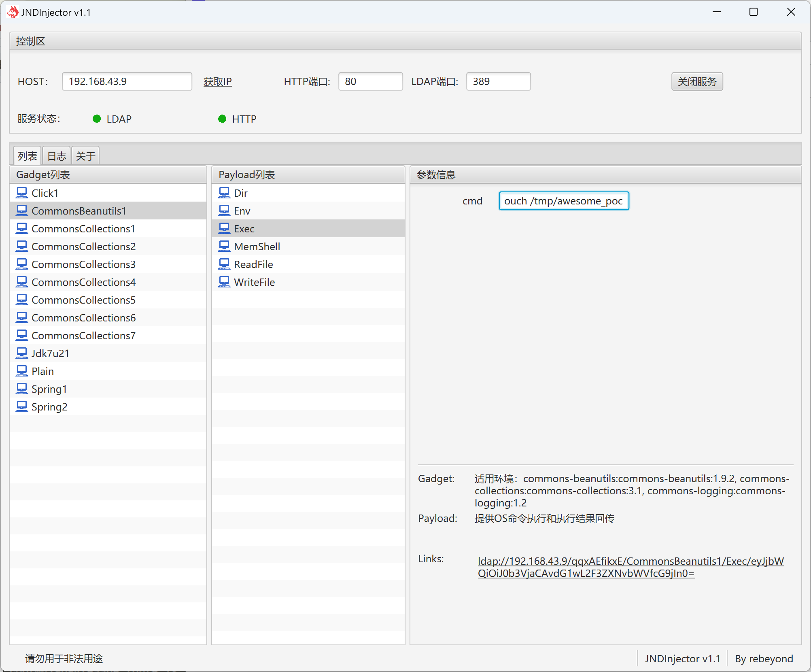This screenshot has width=811, height=672.
Task: Click the icon beside Jdk7u21 gadget
Action: 22,353
